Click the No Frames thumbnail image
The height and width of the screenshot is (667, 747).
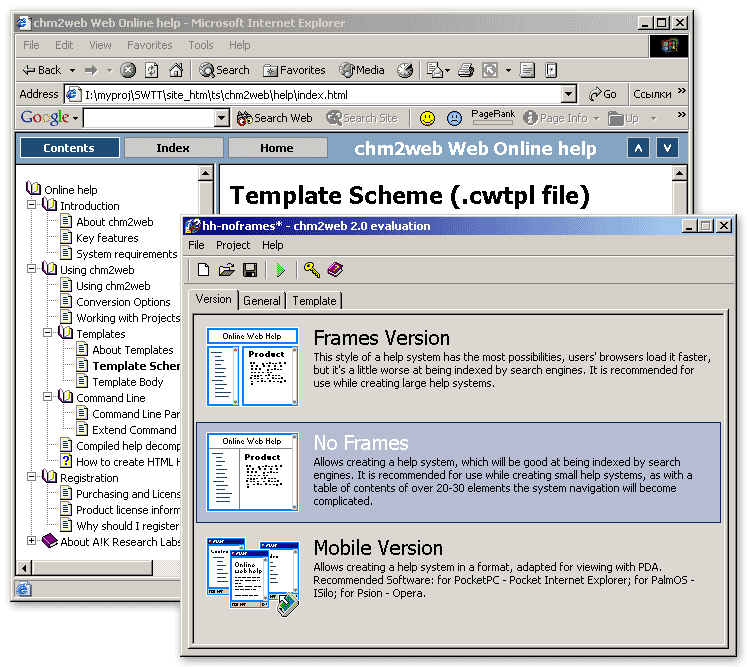click(252, 472)
